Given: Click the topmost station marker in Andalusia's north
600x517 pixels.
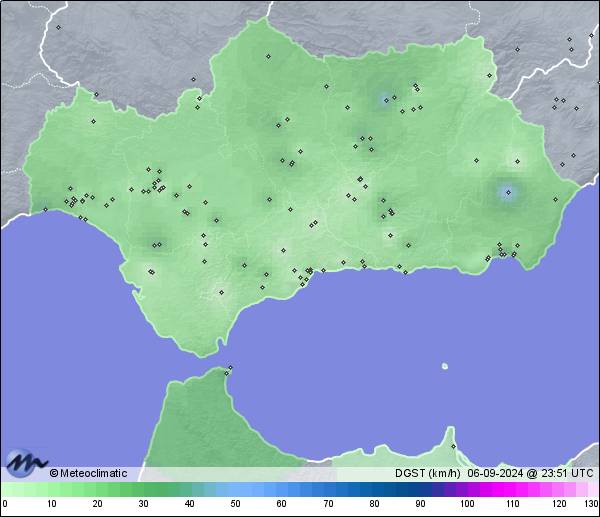Looking at the screenshot, I should coord(268,57).
